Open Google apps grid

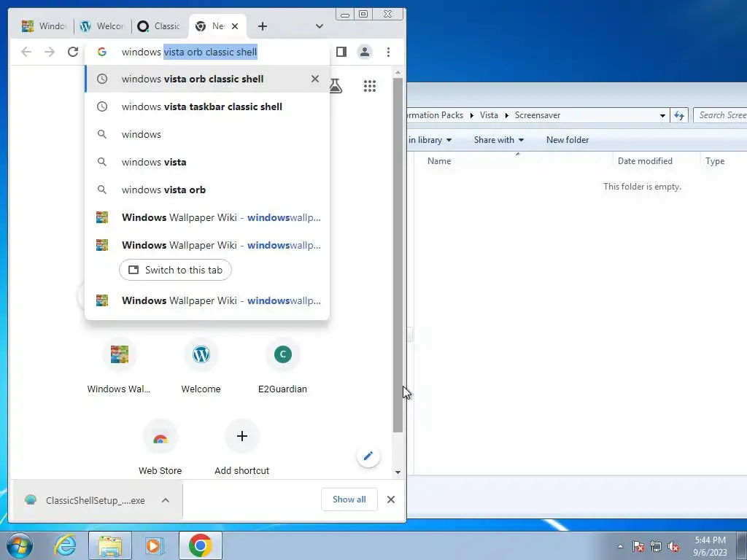[370, 86]
